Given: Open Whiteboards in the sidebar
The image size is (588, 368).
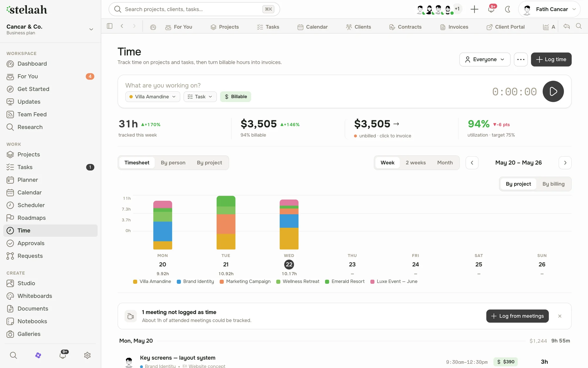Looking at the screenshot, I should (51, 296).
